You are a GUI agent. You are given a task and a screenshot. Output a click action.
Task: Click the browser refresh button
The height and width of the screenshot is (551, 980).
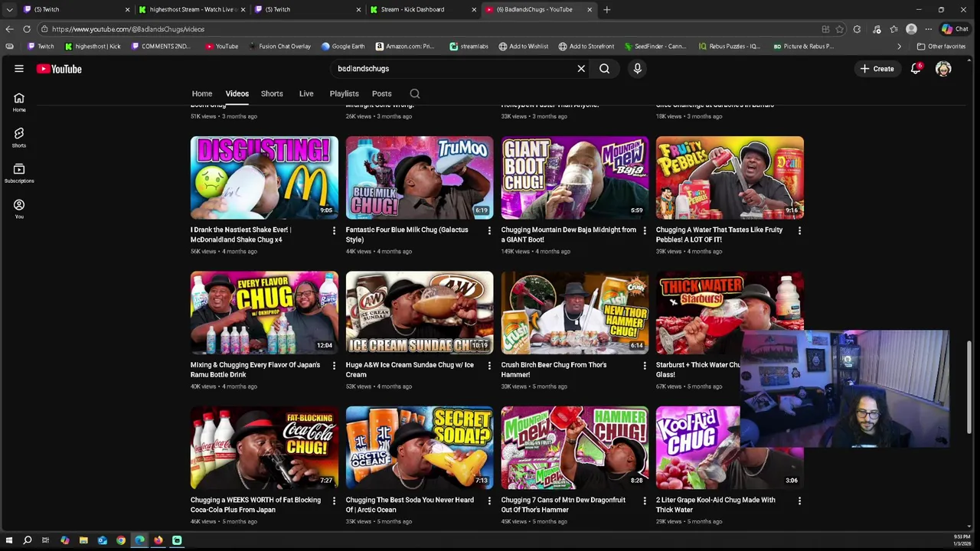coord(27,29)
